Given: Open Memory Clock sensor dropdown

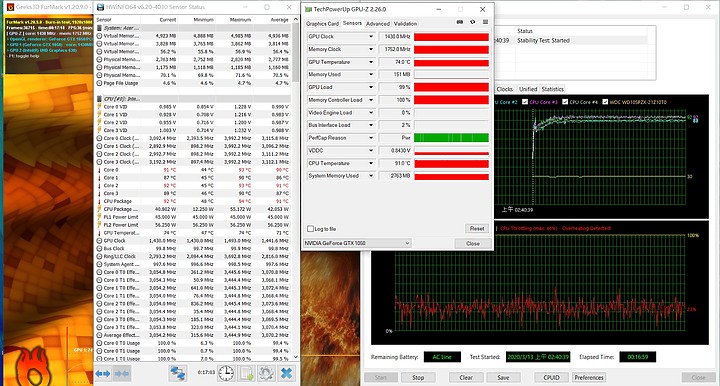Looking at the screenshot, I should click(x=371, y=49).
